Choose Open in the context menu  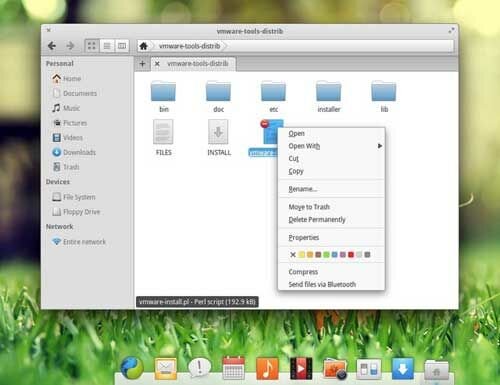point(331,133)
